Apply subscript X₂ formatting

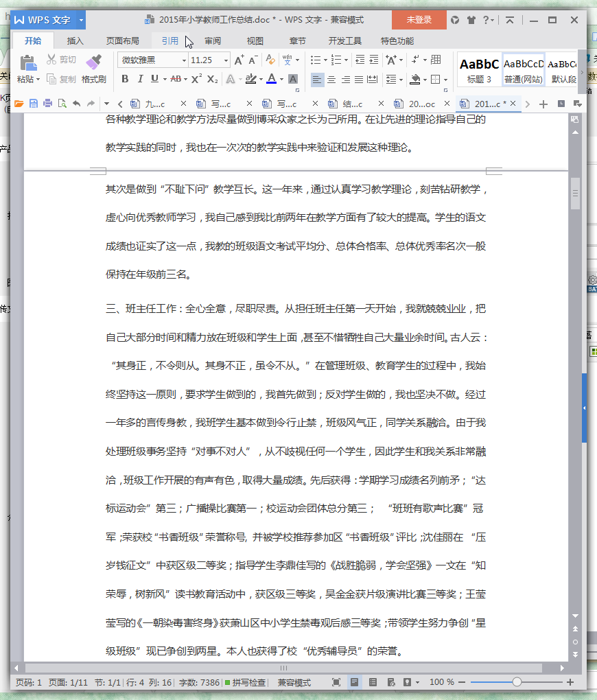(213, 79)
